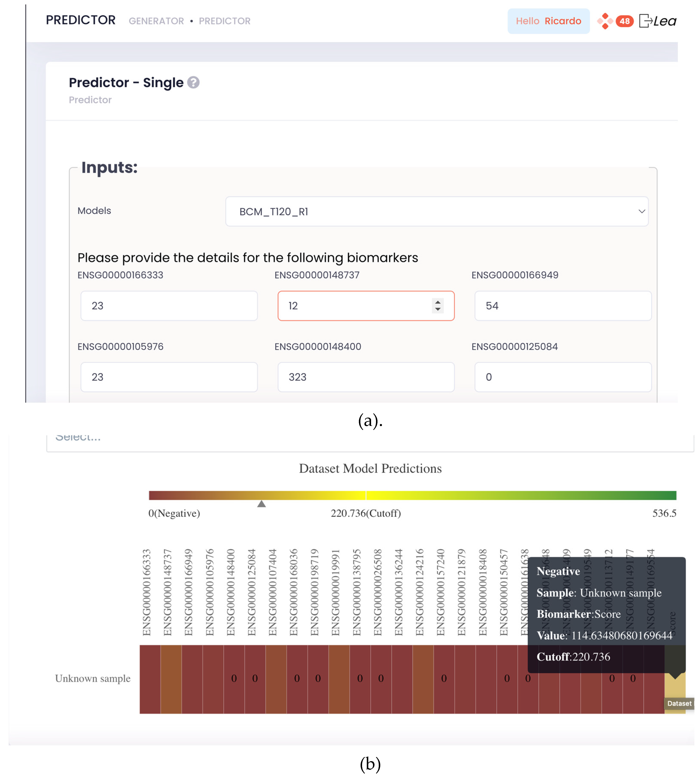Click the triangle marker under gradient bar
Viewport: 700px width, 777px height.
[x=262, y=504]
